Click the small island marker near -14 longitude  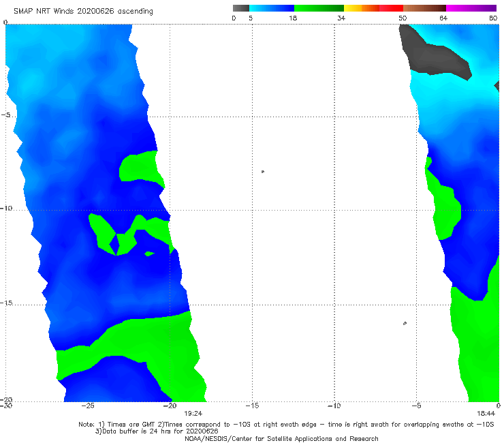[x=263, y=172]
